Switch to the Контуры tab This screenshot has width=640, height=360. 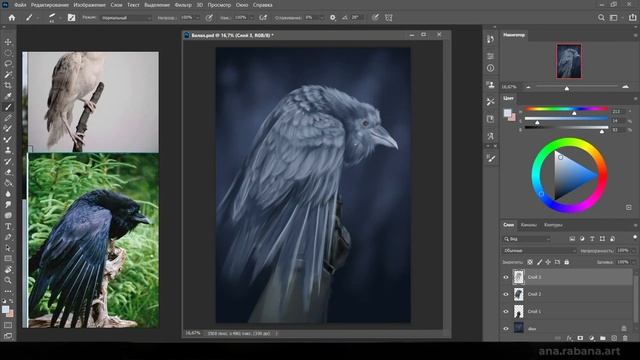click(553, 225)
